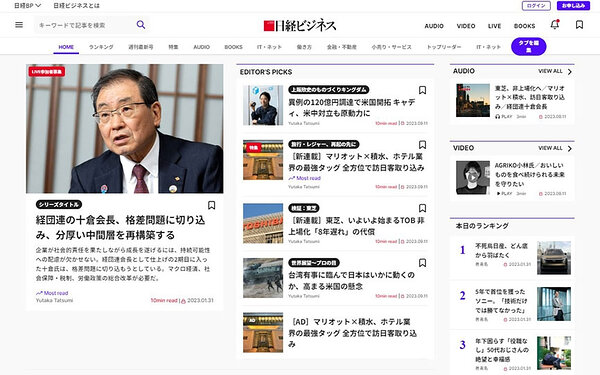
Task: Click the ログイン button
Action: [536, 6]
